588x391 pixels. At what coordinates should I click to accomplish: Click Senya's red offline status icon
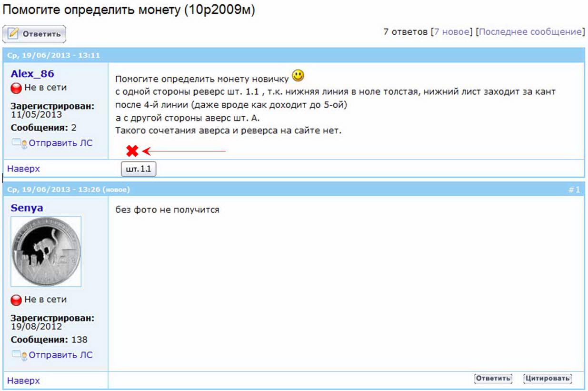tap(16, 300)
